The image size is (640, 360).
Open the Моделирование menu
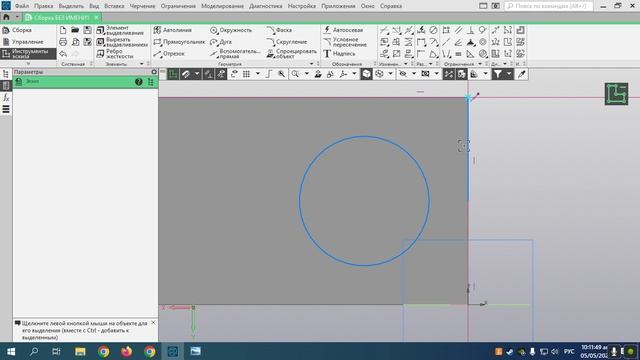point(222,6)
